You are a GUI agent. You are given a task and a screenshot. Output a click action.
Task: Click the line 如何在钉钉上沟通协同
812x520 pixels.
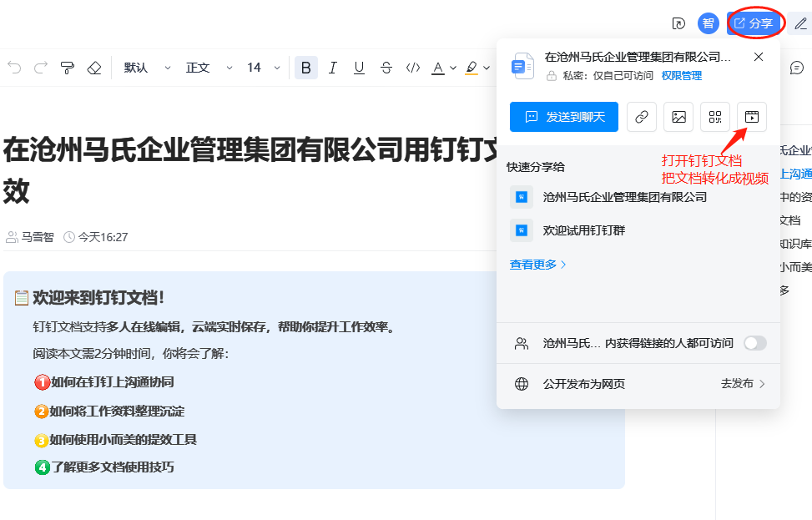(113, 382)
